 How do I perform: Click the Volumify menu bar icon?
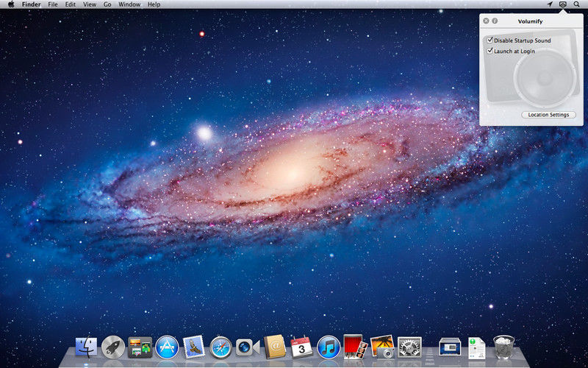tap(562, 4)
